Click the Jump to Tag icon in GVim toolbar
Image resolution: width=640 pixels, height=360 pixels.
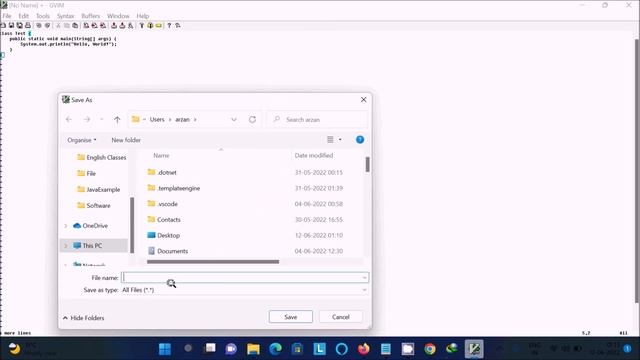tap(158, 25)
